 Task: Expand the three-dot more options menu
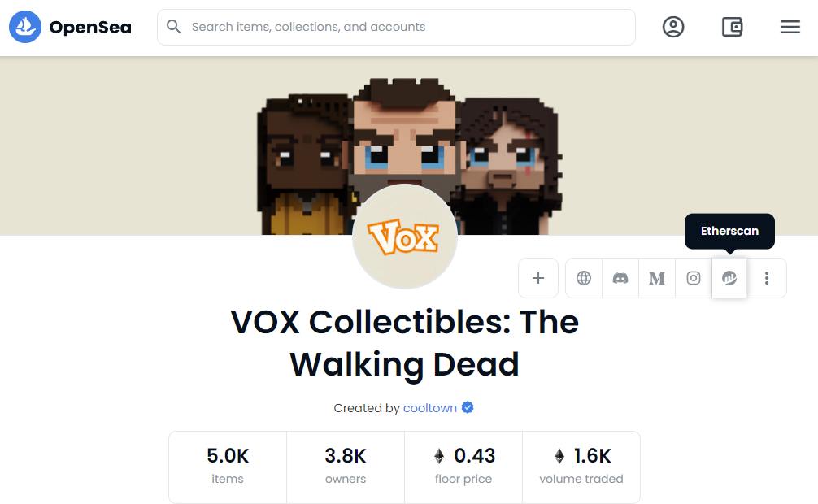point(766,278)
